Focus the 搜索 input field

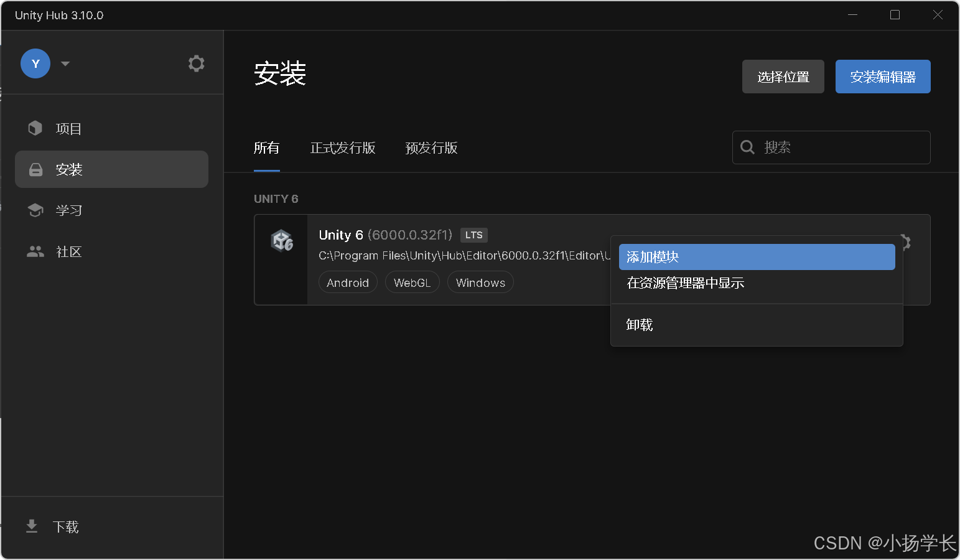[831, 147]
